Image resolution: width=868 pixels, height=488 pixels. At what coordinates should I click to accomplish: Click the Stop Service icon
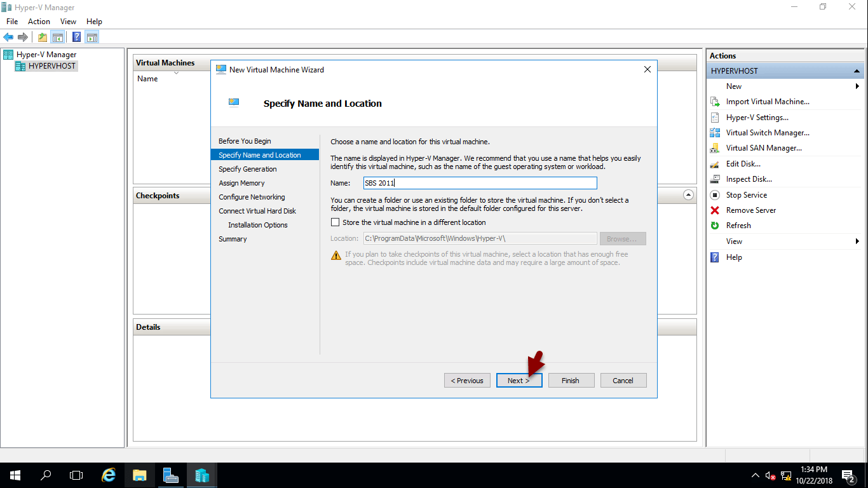coord(715,195)
